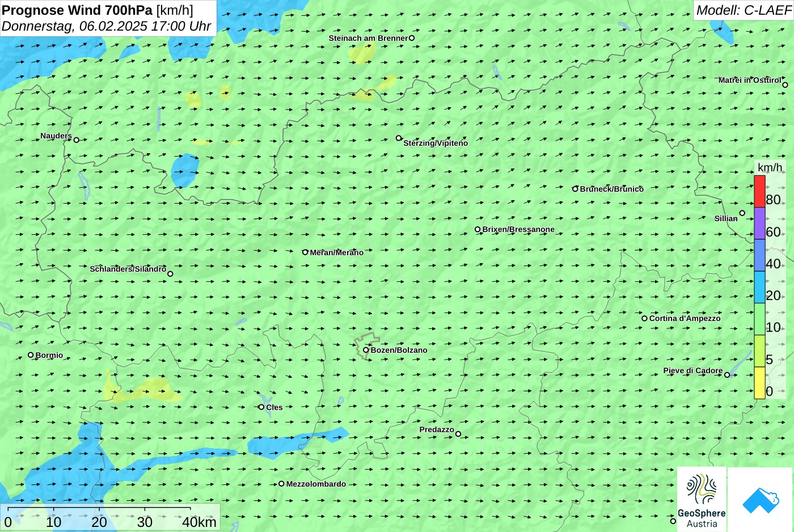Screen dimensions: 794x532
Task: Click the Cortina d'Ampezzo marker
Action: [x=644, y=318]
